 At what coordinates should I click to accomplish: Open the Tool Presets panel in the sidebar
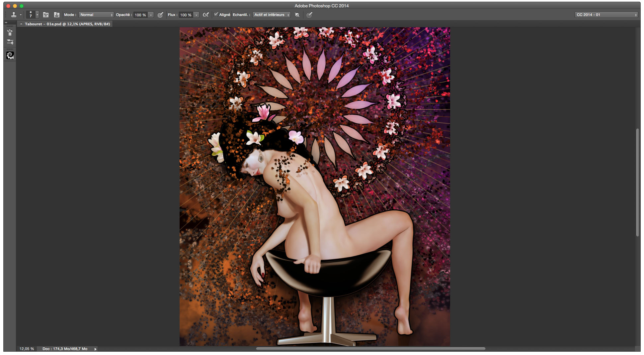10,33
